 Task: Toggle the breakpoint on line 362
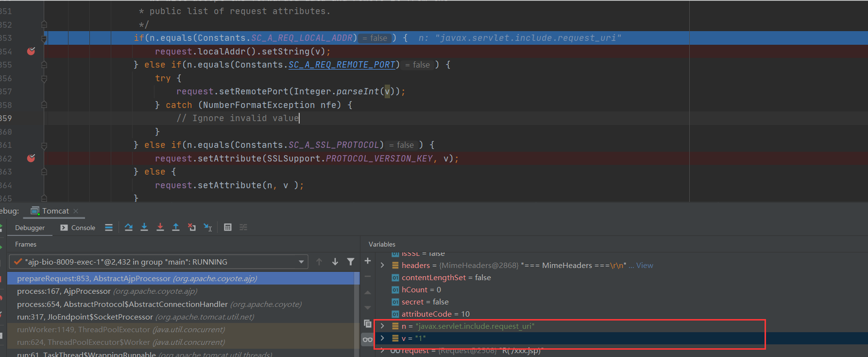tap(31, 158)
